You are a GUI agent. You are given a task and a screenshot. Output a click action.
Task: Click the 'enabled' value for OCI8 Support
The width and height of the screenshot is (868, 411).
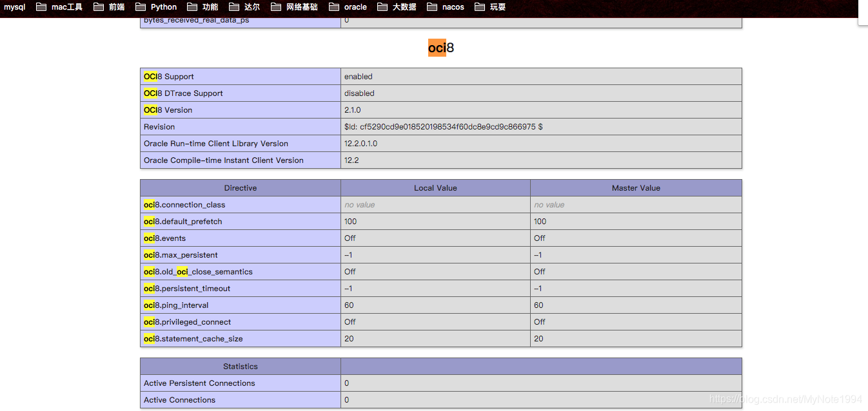(x=359, y=77)
